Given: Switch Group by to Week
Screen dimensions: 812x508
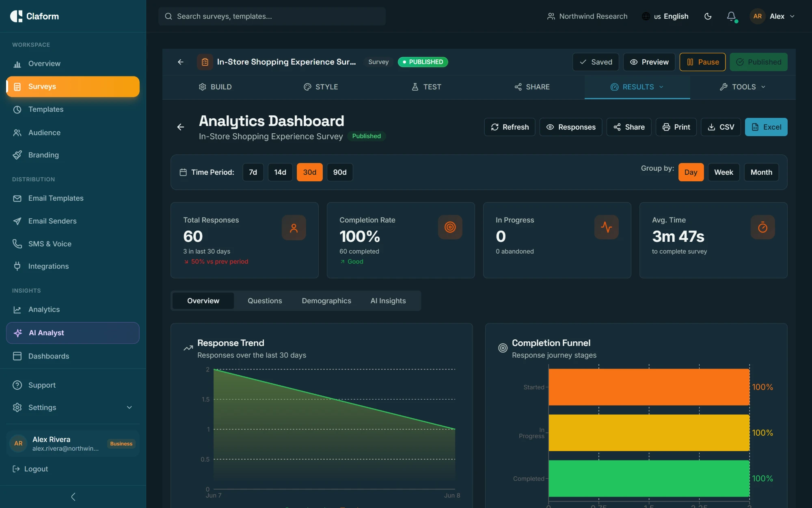Looking at the screenshot, I should click(723, 172).
